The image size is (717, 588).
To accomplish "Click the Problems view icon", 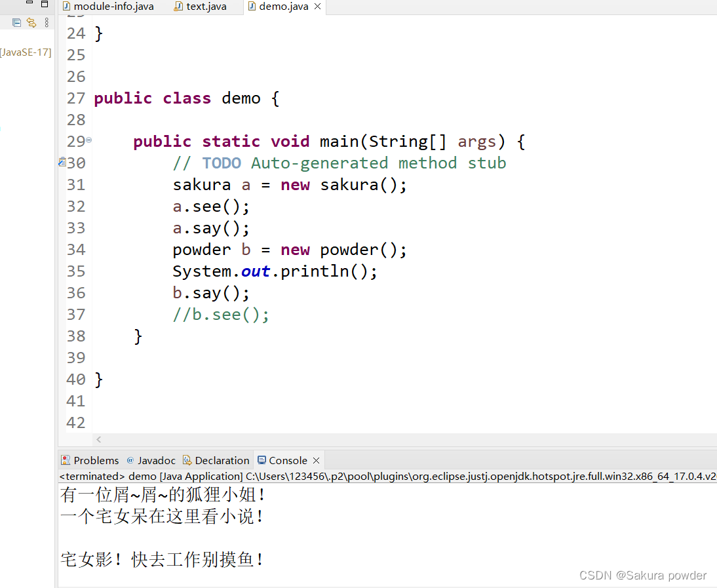I will (x=64, y=460).
